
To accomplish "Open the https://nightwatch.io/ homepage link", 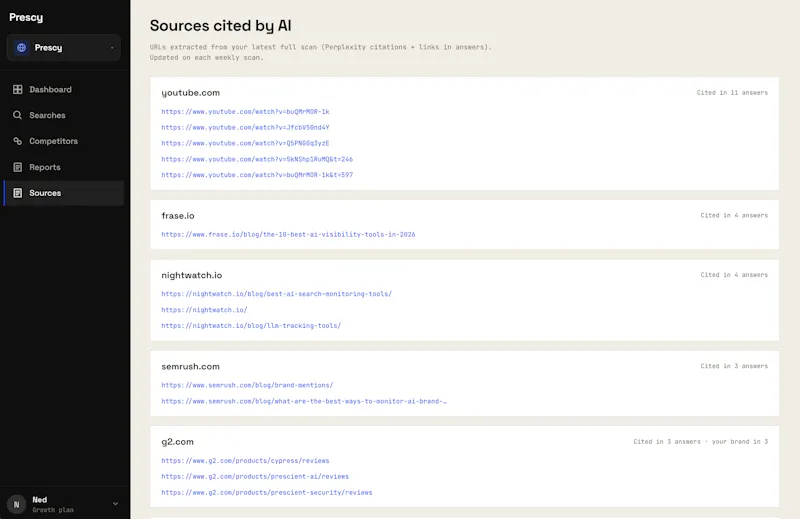I will [204, 310].
